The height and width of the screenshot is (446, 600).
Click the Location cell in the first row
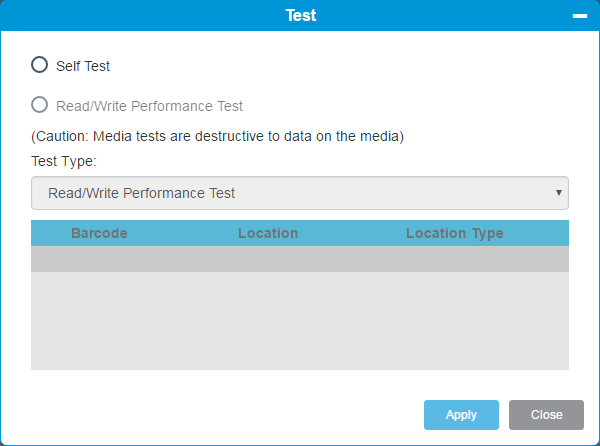tap(268, 259)
